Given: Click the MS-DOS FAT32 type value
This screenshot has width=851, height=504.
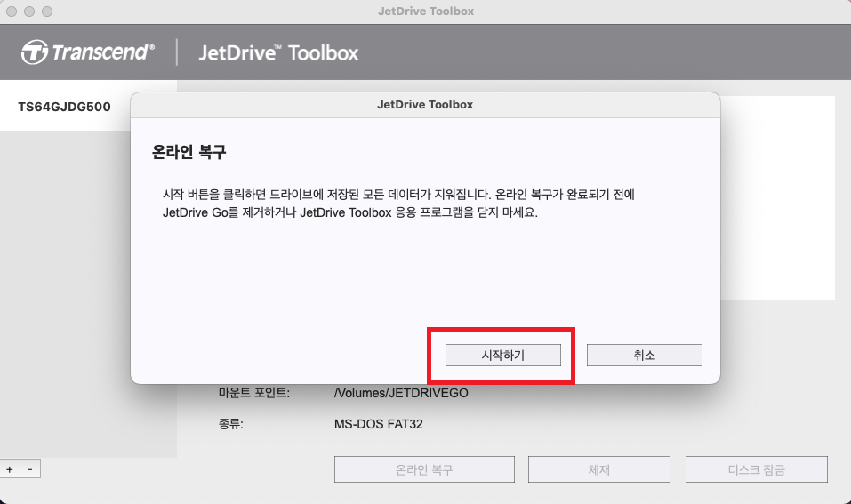Looking at the screenshot, I should [378, 424].
